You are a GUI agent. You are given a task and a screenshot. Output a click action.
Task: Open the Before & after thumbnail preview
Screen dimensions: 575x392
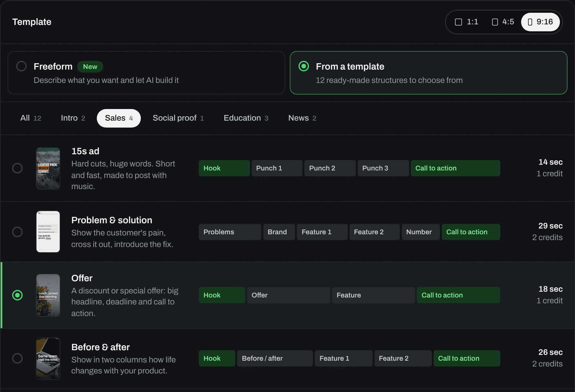point(48,359)
